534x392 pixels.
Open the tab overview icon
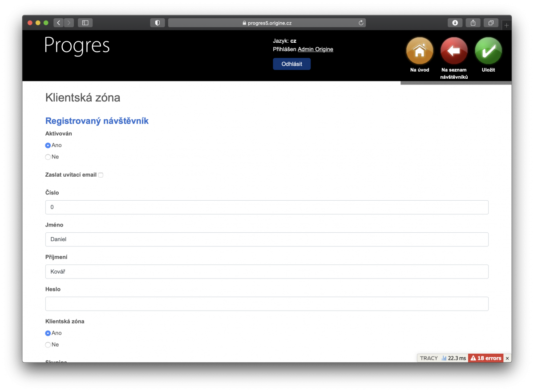pyautogui.click(x=490, y=22)
